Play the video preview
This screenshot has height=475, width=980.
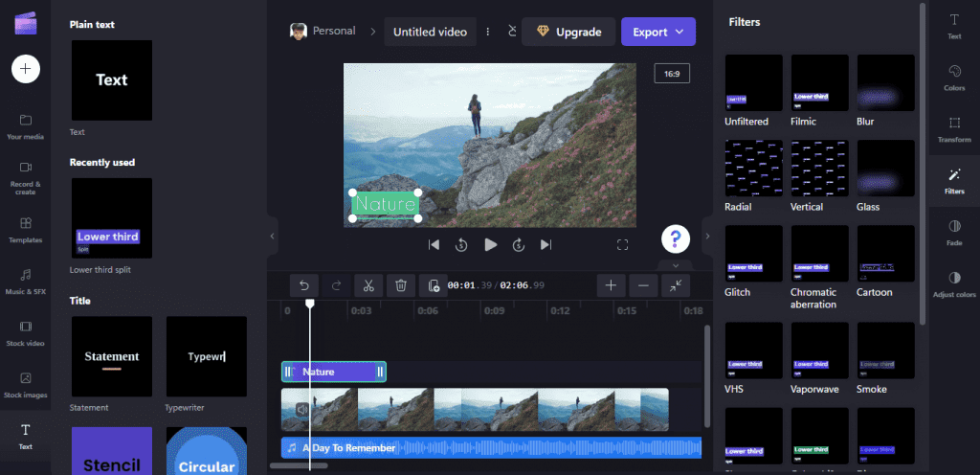click(x=491, y=245)
